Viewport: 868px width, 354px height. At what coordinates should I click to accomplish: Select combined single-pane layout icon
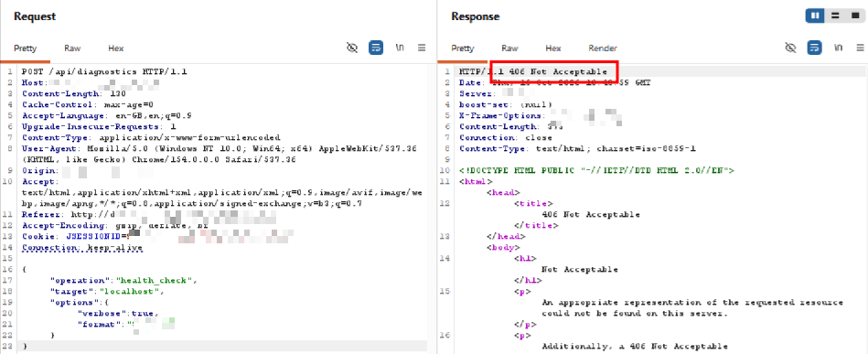point(854,16)
